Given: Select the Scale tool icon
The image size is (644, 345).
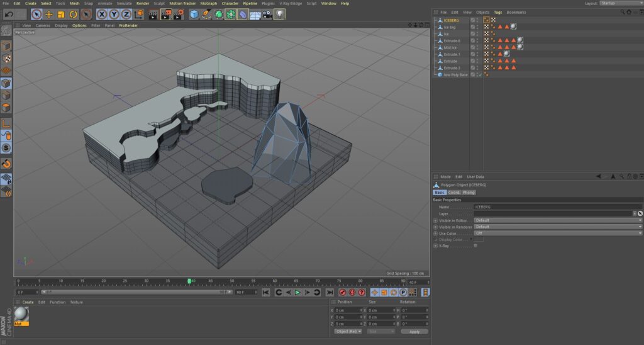Looking at the screenshot, I should click(61, 14).
